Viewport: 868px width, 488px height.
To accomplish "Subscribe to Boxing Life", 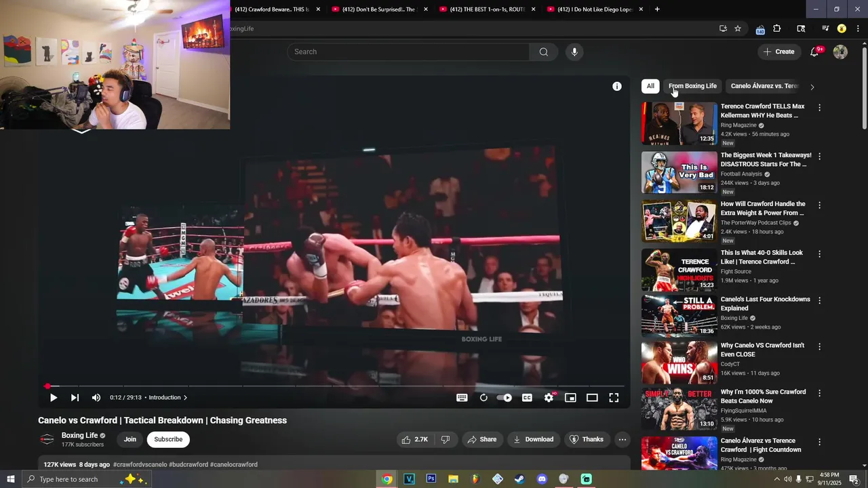I will point(168,439).
